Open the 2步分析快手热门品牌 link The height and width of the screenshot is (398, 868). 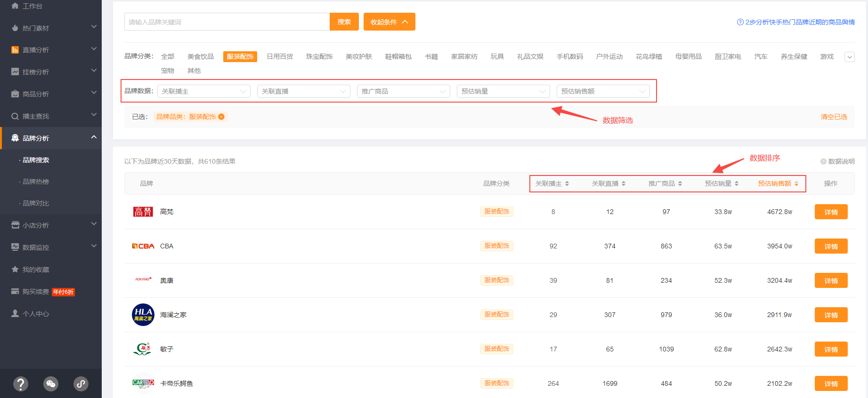click(800, 22)
